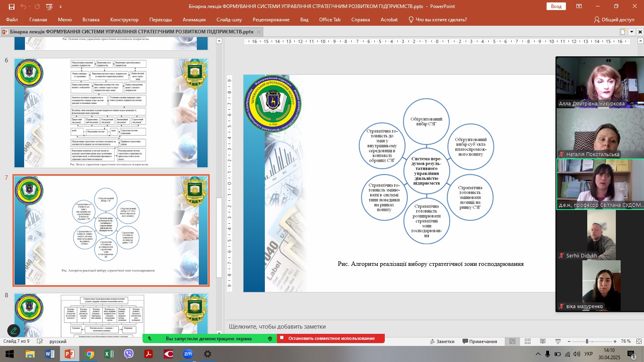Click the Вход sign-in button
The width and height of the screenshot is (644, 362).
(556, 6)
